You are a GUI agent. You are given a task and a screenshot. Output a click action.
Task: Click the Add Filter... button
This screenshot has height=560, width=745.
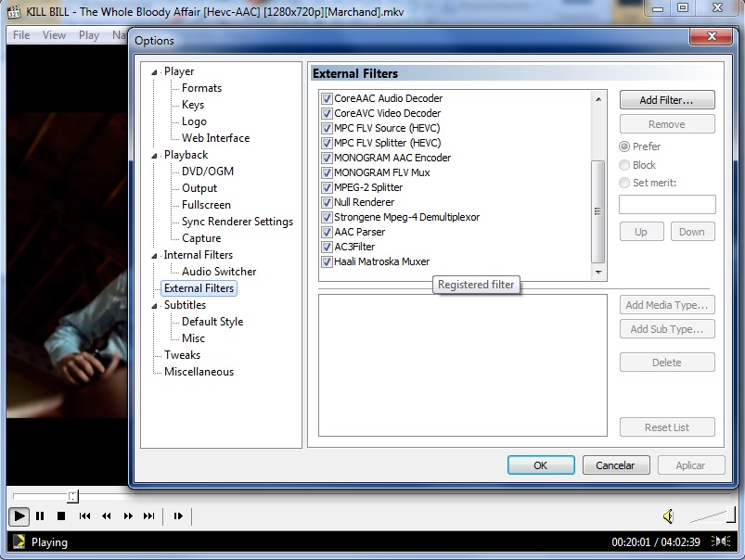tap(667, 100)
